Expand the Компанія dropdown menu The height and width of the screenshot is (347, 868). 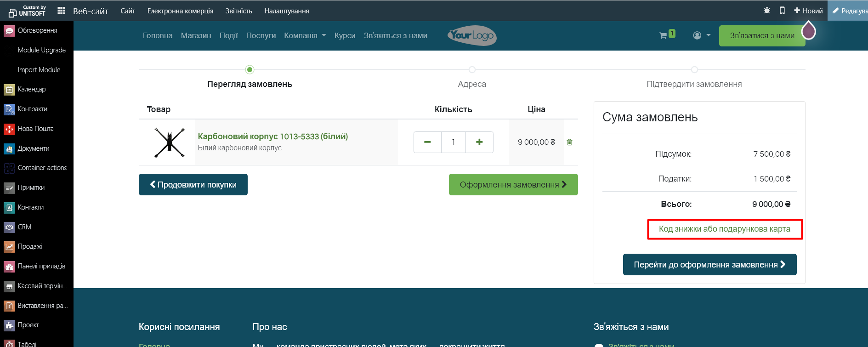point(305,35)
